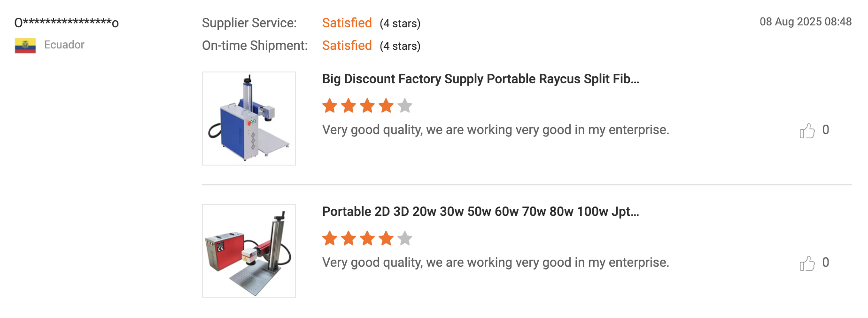Click the grey fifth star on Jpt review
The height and width of the screenshot is (318, 868).
405,238
